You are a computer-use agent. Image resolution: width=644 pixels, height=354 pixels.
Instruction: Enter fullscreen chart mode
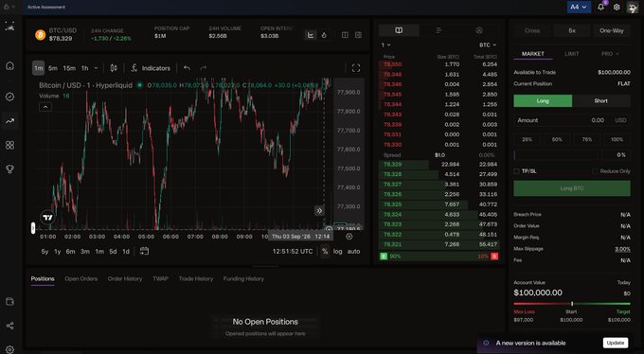tap(356, 68)
